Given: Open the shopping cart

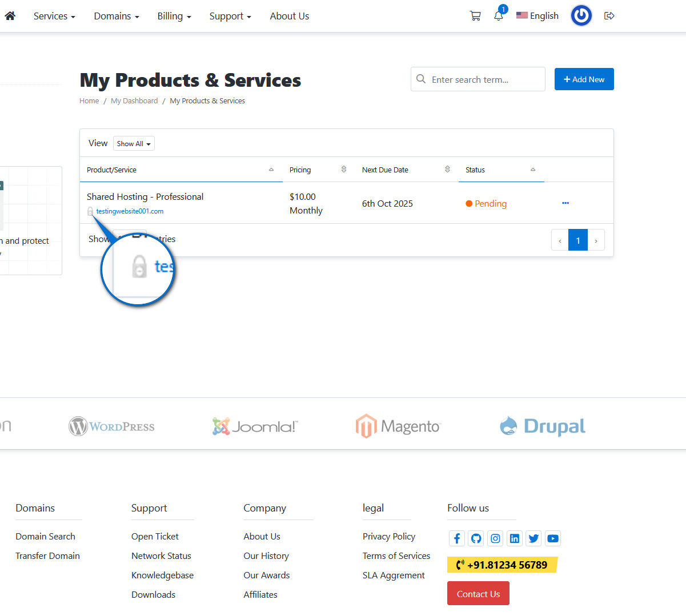Looking at the screenshot, I should click(475, 16).
